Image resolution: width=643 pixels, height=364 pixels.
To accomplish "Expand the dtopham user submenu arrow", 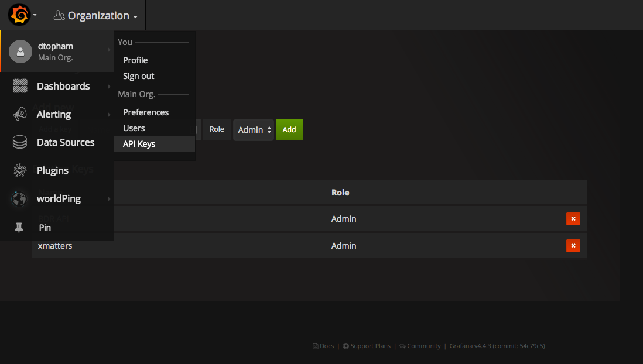I will [109, 50].
